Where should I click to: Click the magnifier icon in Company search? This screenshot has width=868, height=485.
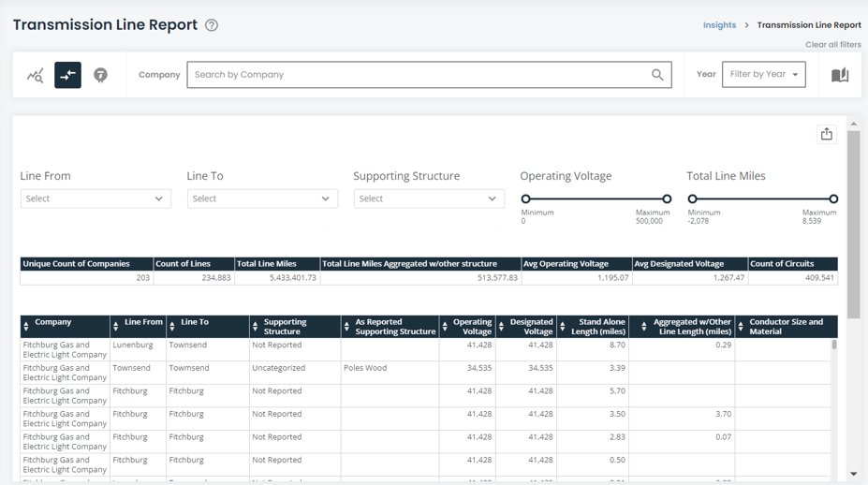(657, 75)
